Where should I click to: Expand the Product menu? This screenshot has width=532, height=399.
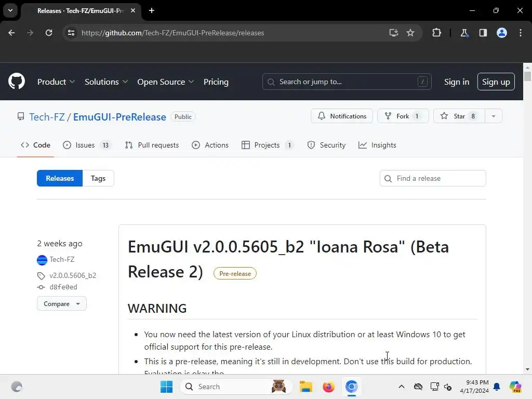[56, 82]
